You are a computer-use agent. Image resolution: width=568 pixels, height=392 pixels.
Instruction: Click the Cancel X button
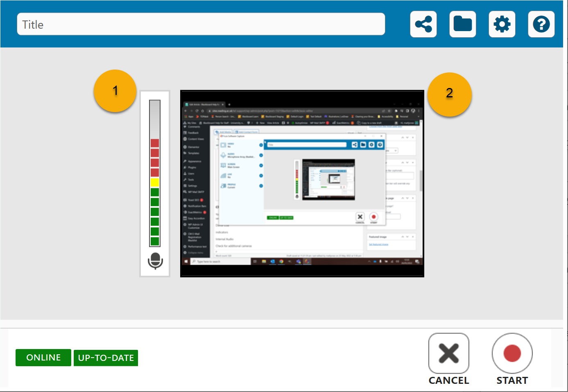448,354
